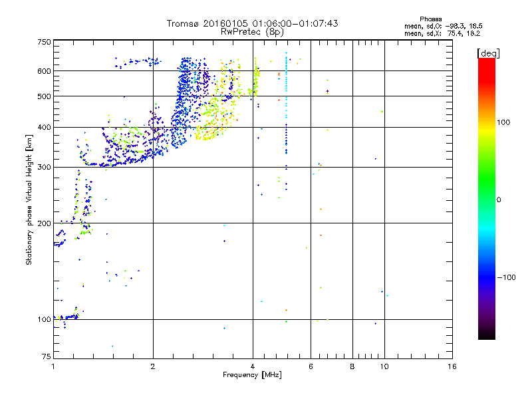The image size is (532, 399).
Task: Click the y-axis tick label '500'
Action: click(x=44, y=96)
